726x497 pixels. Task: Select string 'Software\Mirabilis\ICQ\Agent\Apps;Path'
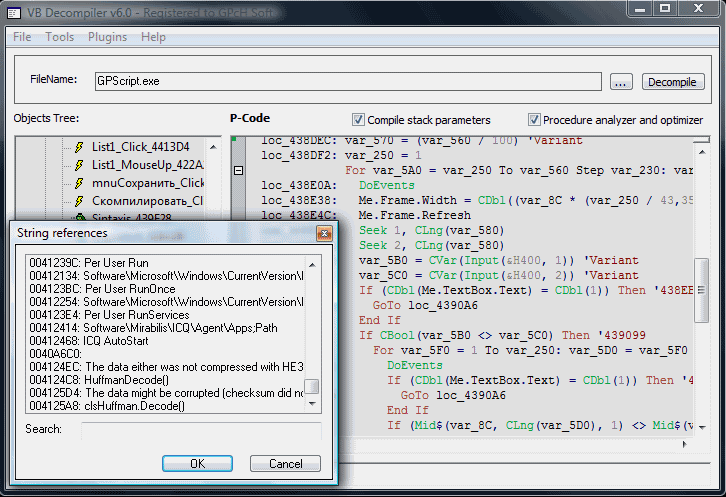tap(153, 328)
